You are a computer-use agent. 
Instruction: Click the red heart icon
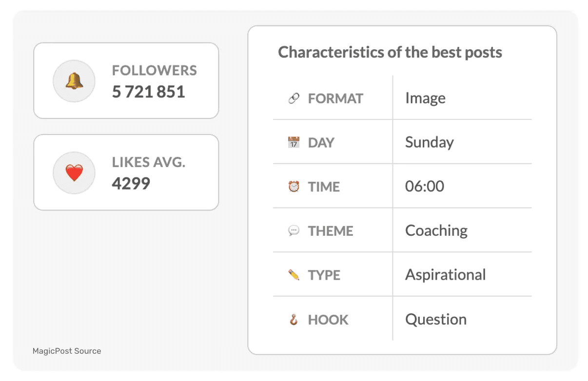tap(74, 173)
